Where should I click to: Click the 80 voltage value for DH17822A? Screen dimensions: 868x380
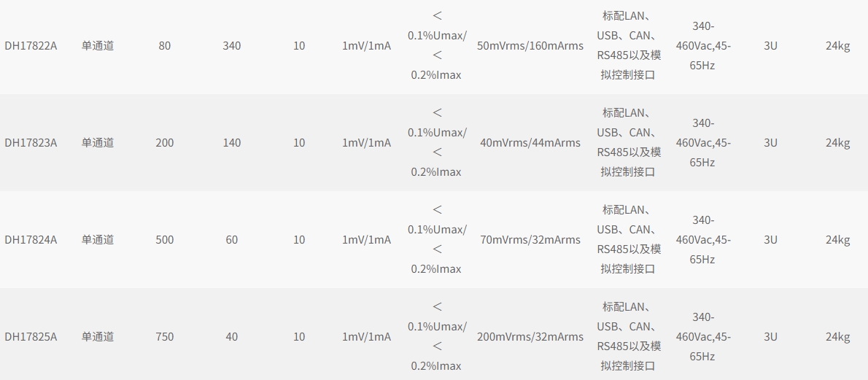pyautogui.click(x=164, y=45)
